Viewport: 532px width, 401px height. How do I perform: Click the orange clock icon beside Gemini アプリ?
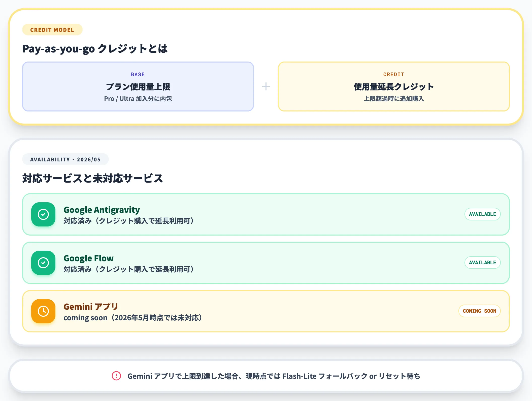[x=43, y=311]
